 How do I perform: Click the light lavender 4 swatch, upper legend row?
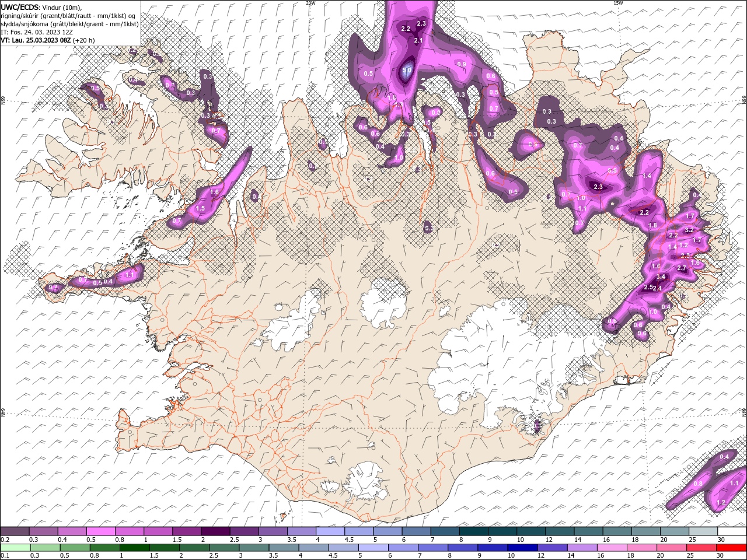click(330, 531)
